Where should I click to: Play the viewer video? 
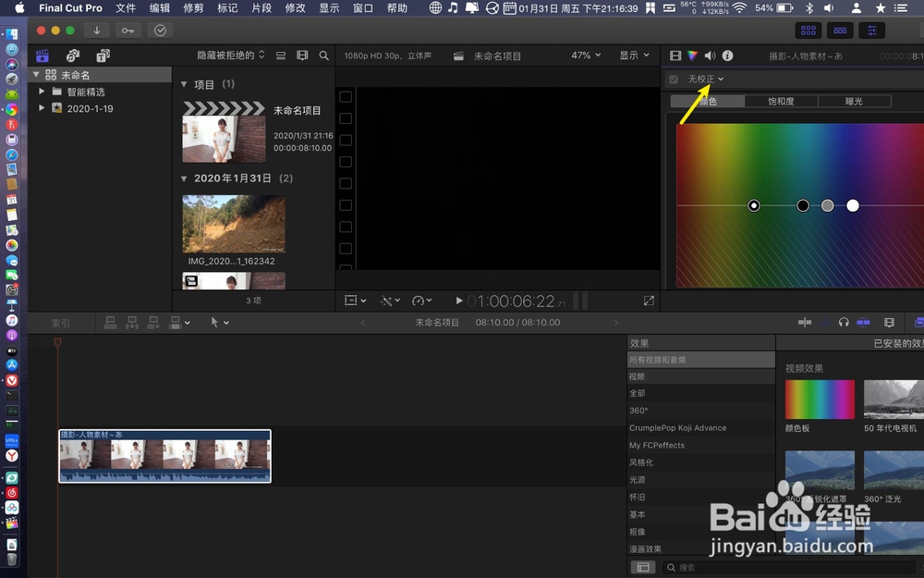click(x=459, y=301)
